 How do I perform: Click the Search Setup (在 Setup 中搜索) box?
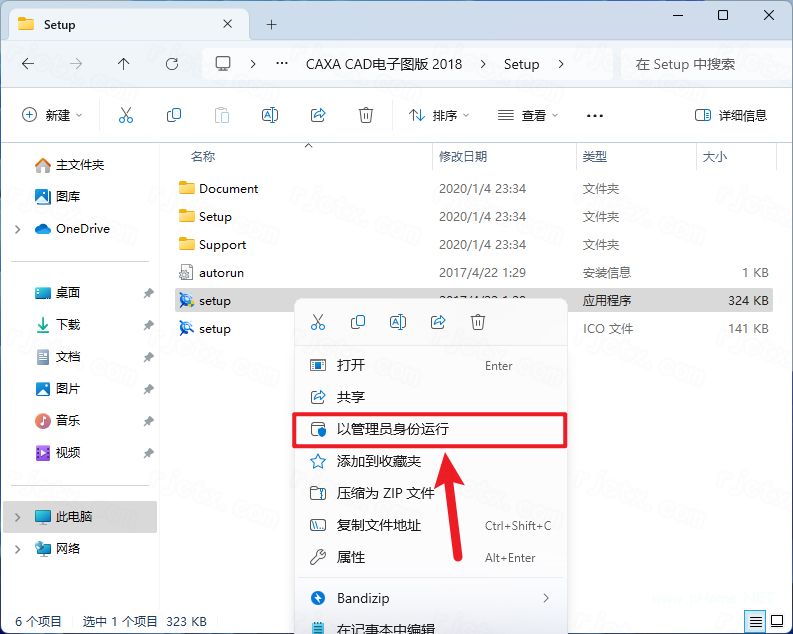(x=706, y=64)
